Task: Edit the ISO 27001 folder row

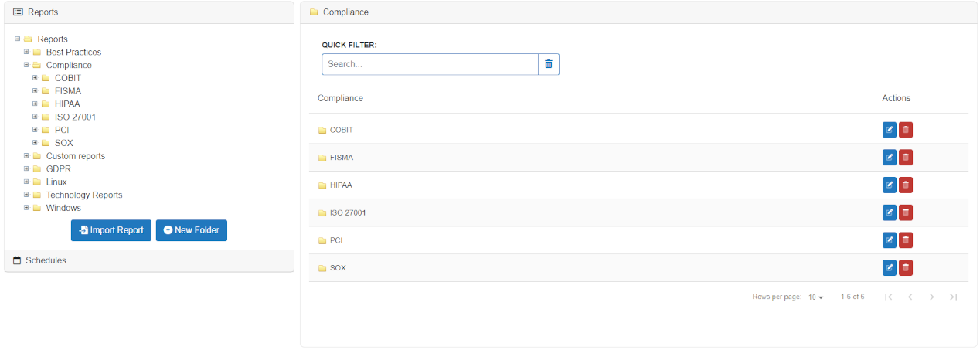Action: 890,212
